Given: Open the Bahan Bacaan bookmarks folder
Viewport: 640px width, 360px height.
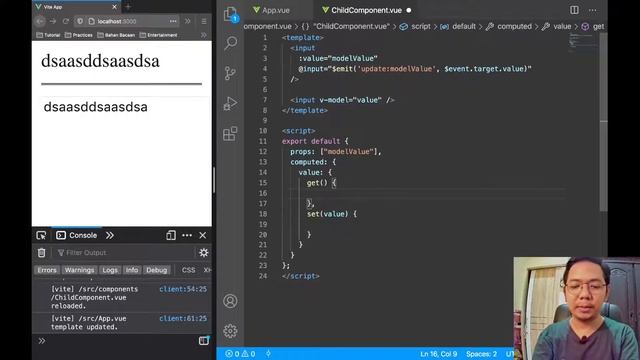Looking at the screenshot, I should pyautogui.click(x=116, y=35).
